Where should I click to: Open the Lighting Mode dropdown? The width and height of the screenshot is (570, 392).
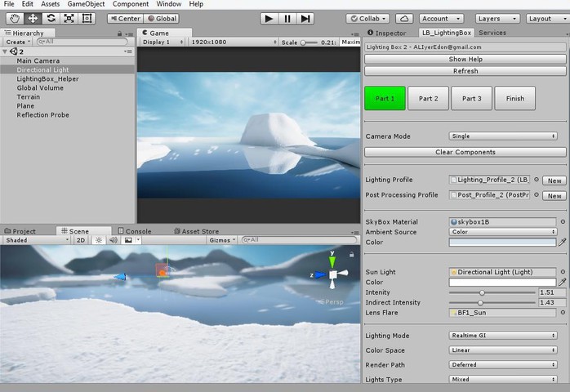coord(503,336)
